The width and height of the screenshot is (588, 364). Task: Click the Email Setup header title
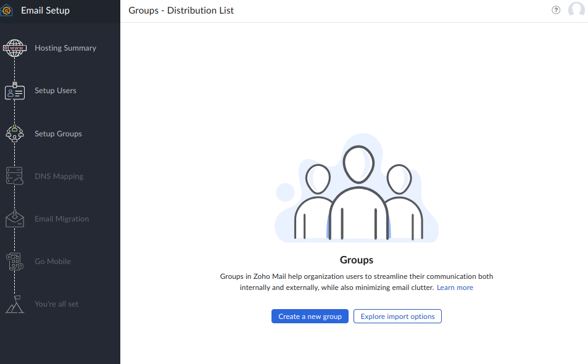(x=45, y=10)
